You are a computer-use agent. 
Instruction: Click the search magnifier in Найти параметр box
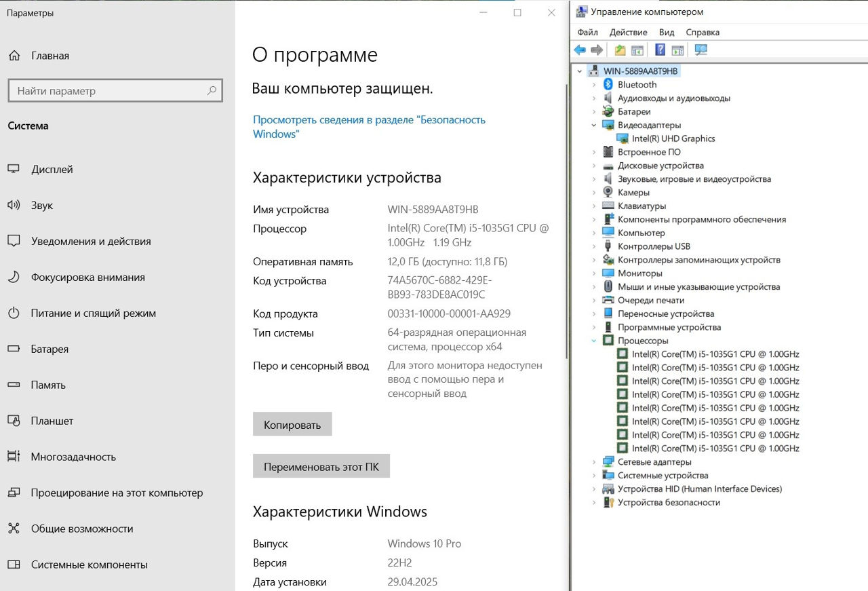click(x=212, y=90)
